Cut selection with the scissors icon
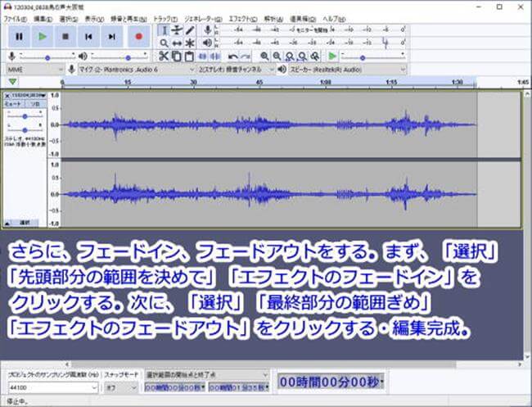This screenshot has height=407, width=532. coord(164,56)
